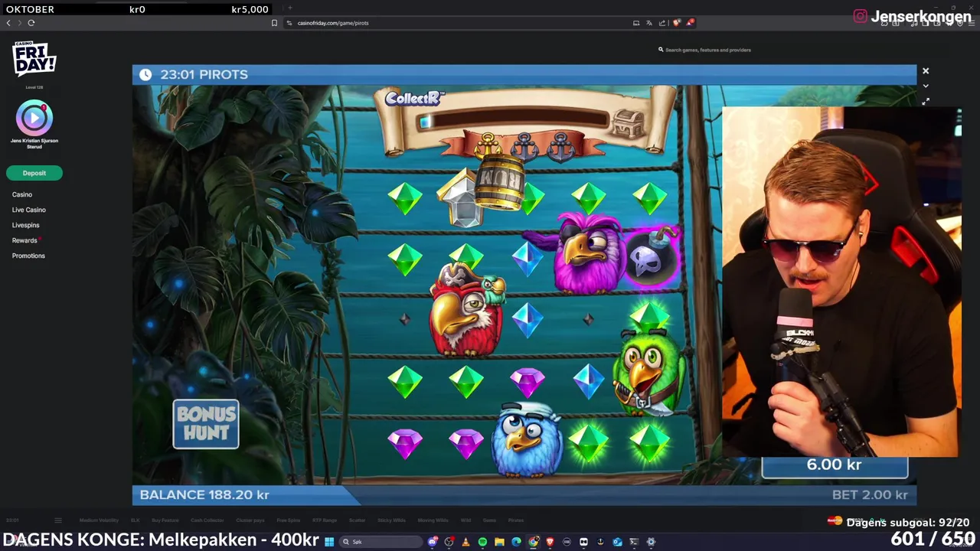Image resolution: width=980 pixels, height=551 pixels.
Task: Click the wooden barrel symbol on the grid
Action: tap(500, 181)
